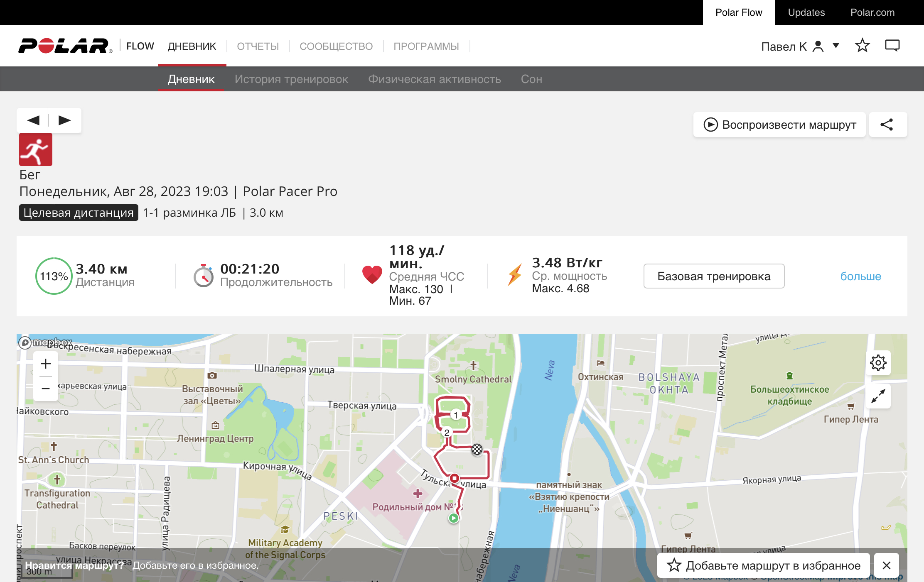Click the running power lightning icon

pos(515,275)
